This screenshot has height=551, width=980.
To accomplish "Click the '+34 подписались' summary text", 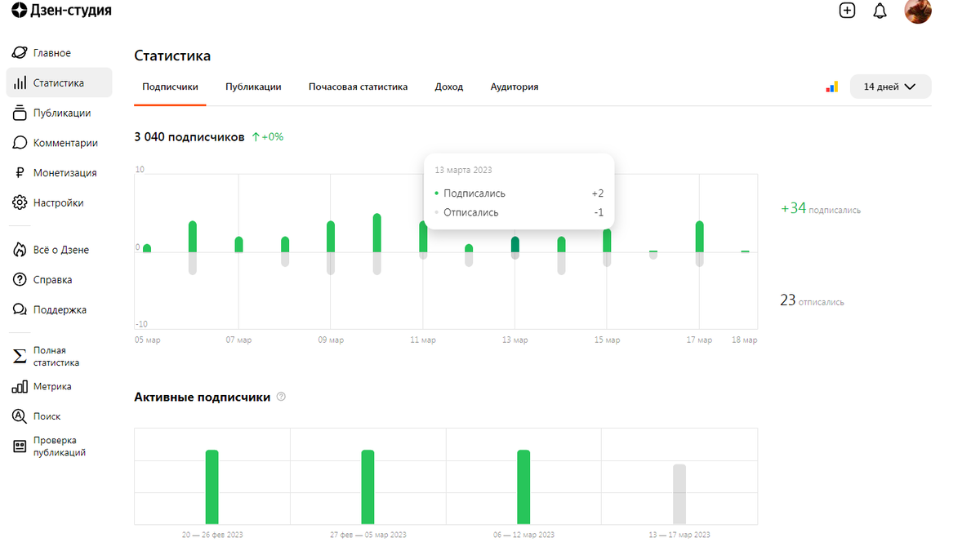I will 821,209.
